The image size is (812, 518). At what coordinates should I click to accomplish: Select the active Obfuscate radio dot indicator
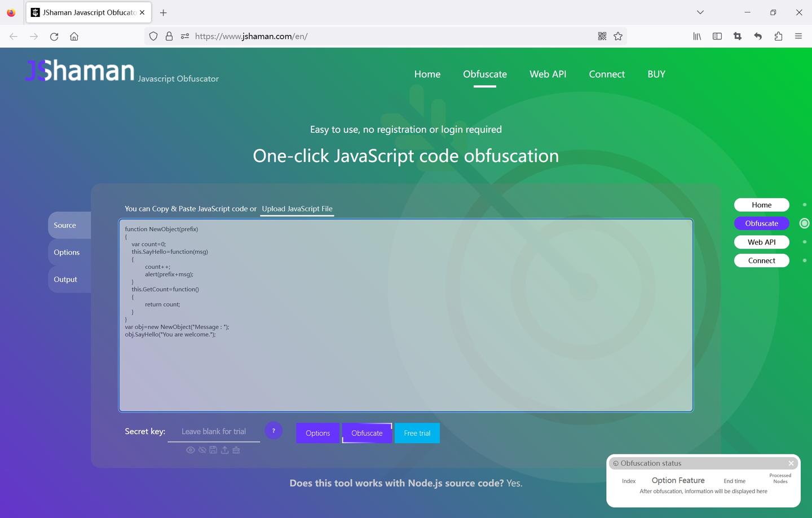click(x=805, y=223)
